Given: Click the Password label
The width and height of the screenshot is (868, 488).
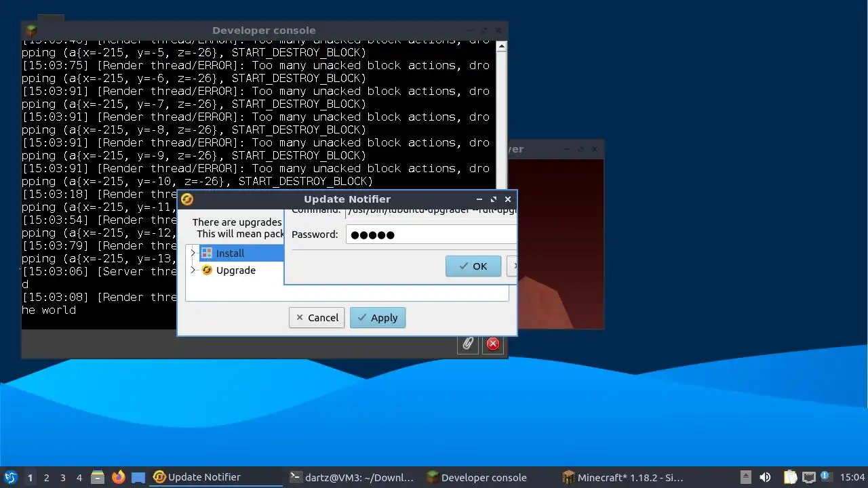Looking at the screenshot, I should coord(315,235).
